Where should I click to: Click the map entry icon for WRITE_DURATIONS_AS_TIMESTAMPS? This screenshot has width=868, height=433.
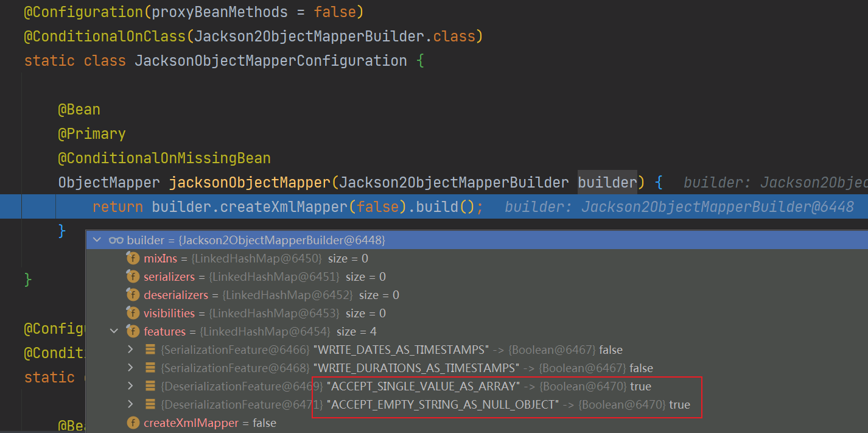150,368
